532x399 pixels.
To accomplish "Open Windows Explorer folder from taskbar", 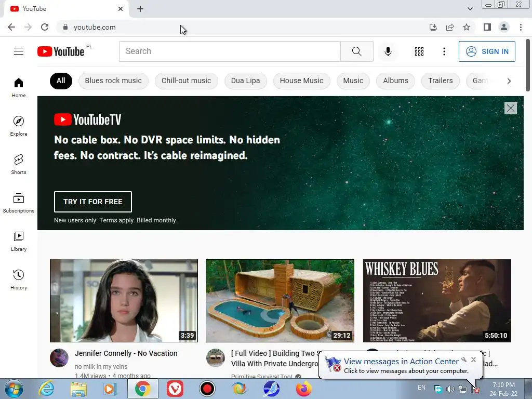I will coord(78,389).
